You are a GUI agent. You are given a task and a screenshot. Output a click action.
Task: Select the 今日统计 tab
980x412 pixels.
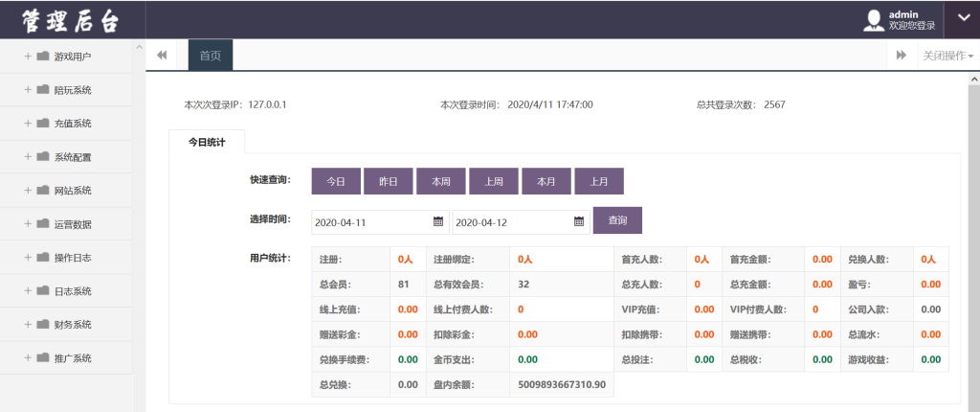pos(207,142)
